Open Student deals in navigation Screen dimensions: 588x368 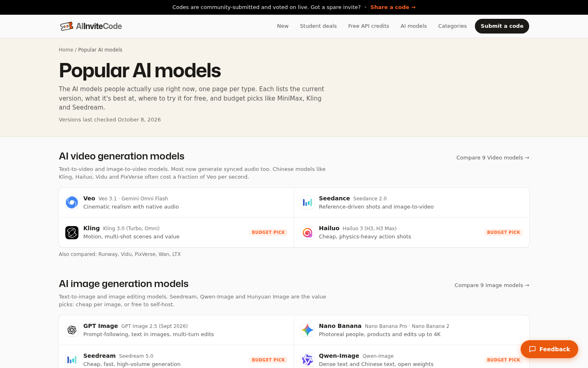[x=318, y=26]
